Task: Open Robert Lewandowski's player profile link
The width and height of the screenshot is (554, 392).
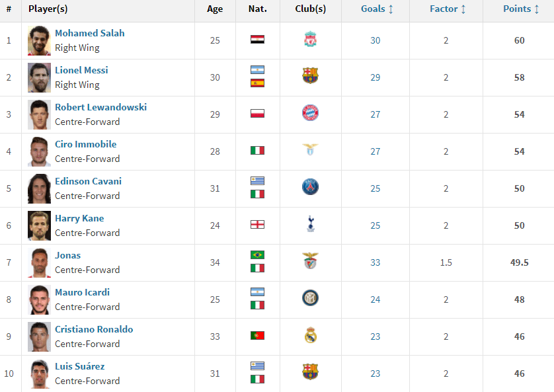Action: point(100,107)
